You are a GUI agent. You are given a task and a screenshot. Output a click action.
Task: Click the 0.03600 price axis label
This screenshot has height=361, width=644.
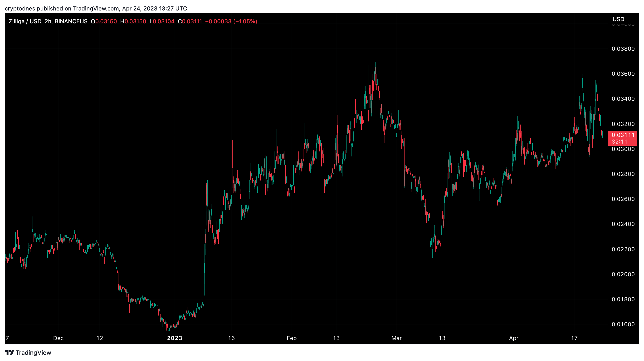click(x=623, y=74)
